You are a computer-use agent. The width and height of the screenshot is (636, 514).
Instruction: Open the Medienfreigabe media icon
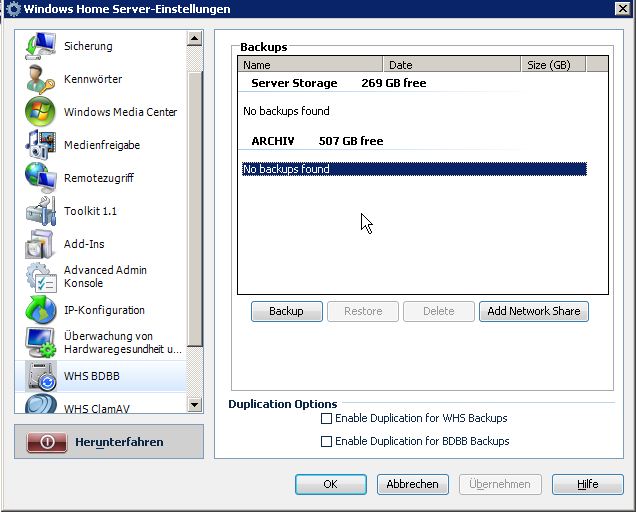click(40, 145)
